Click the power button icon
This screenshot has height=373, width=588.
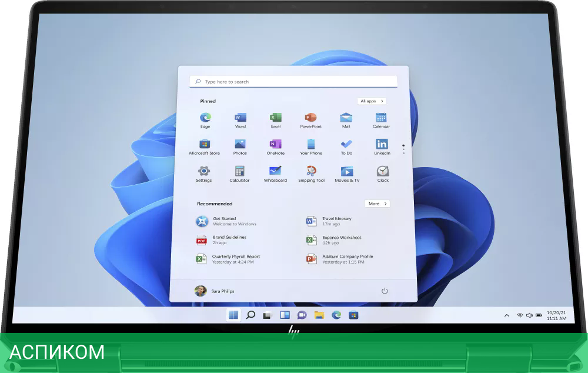click(385, 291)
